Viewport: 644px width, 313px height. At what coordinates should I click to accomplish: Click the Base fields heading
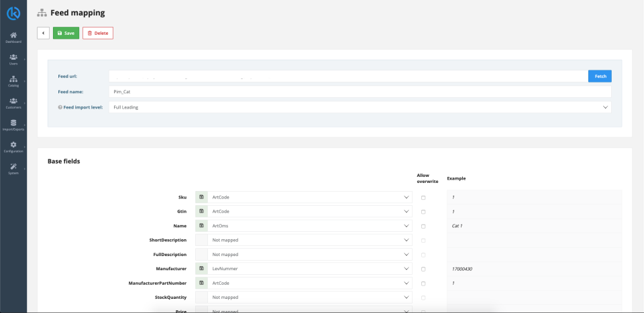[x=64, y=162]
